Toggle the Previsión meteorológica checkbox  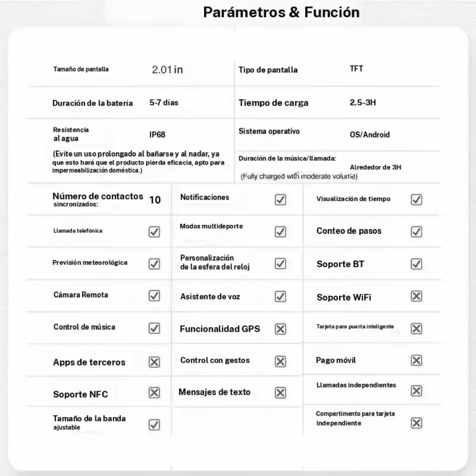[154, 264]
